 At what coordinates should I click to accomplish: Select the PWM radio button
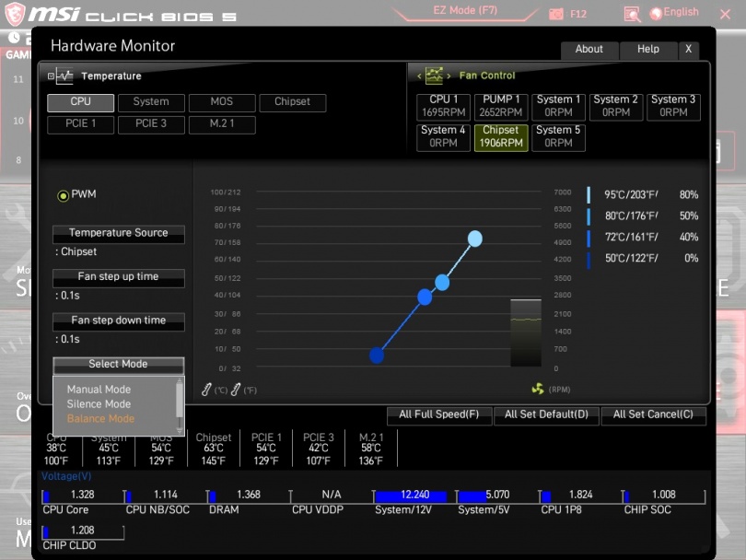coord(64,195)
